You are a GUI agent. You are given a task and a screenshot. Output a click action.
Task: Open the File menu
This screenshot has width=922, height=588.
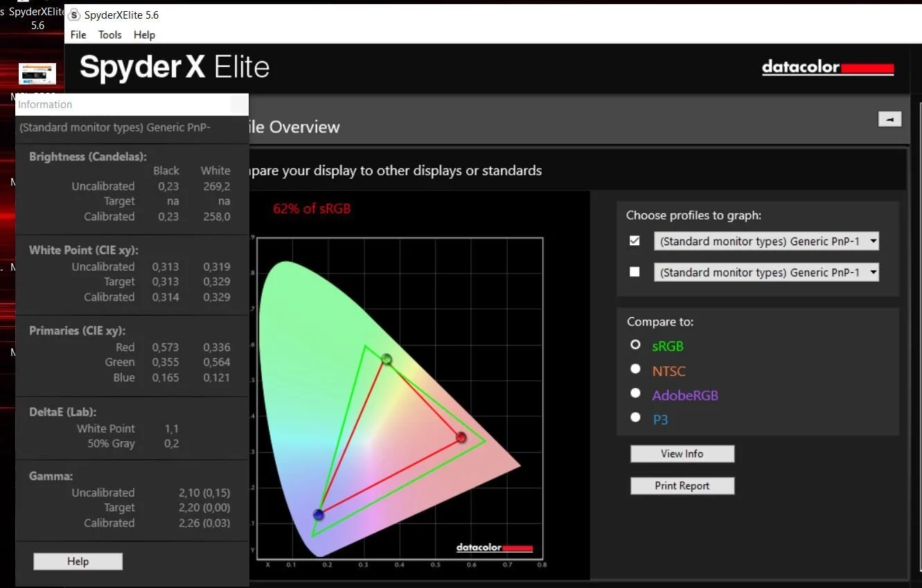[78, 35]
